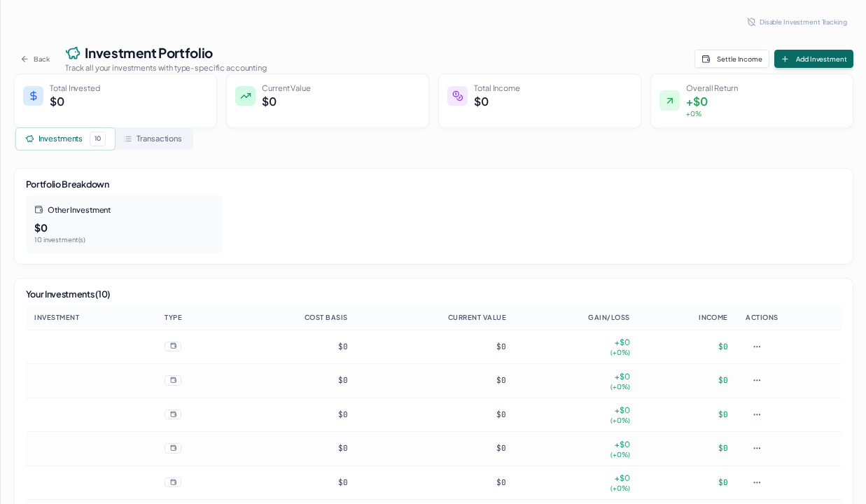866x504 pixels.
Task: Click the INCOME column header
Action: coord(713,317)
